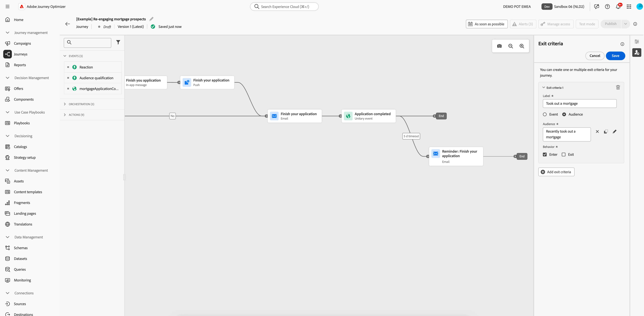Viewport: 644px width, 316px height.
Task: Click the Cancel button
Action: 595,56
